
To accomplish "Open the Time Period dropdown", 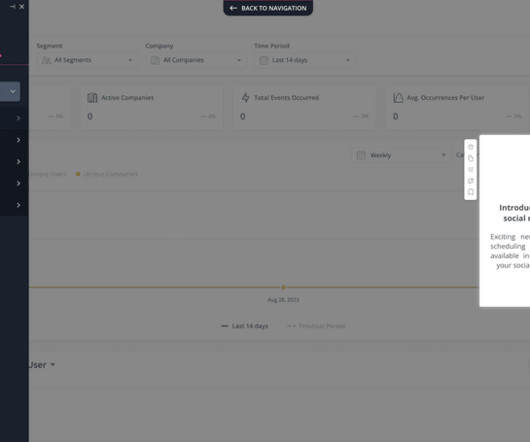I will [x=305, y=60].
